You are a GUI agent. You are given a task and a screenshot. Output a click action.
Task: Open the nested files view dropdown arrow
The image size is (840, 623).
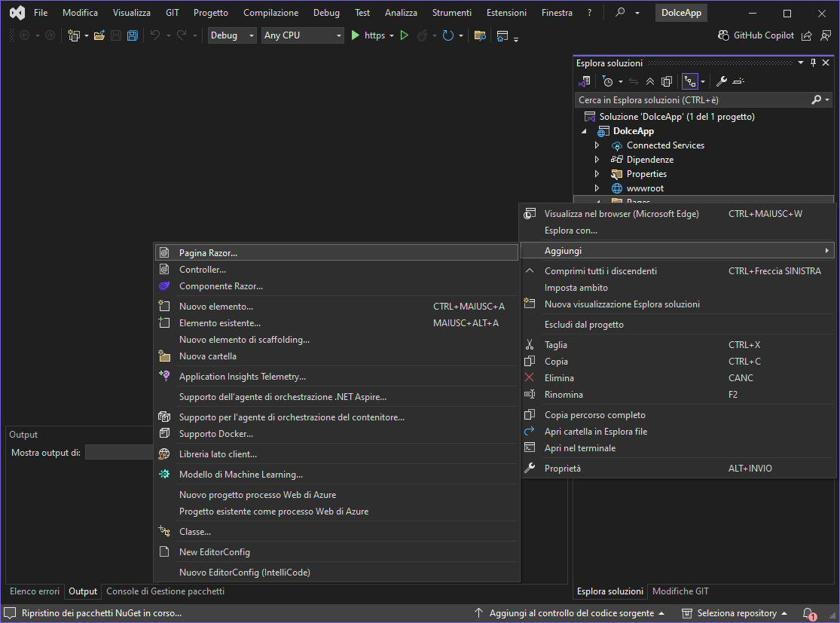point(703,82)
